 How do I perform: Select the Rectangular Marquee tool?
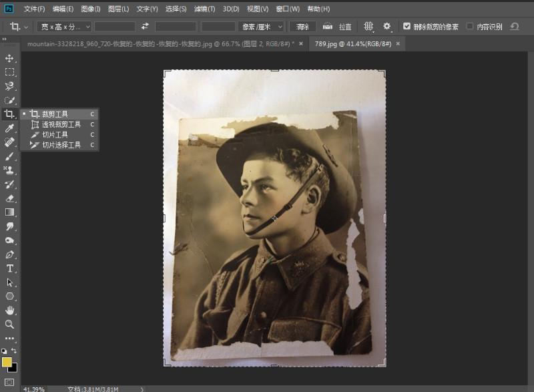point(10,72)
